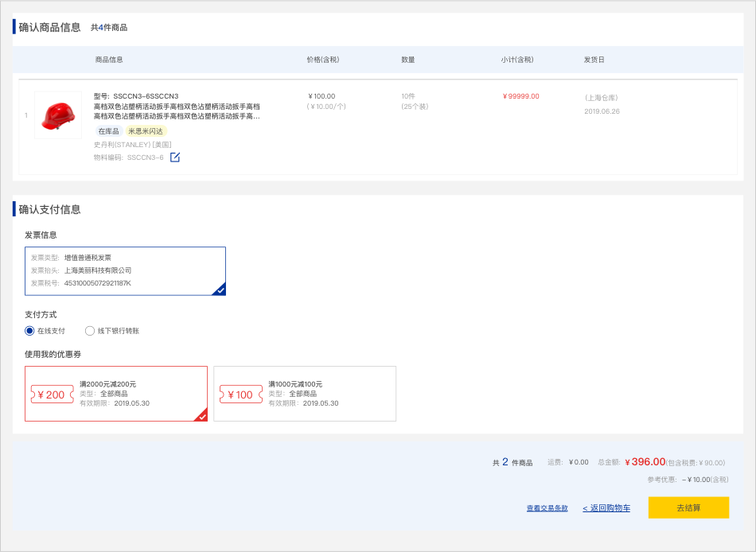Select 在线支付 payment option
Image resolution: width=756 pixels, height=552 pixels.
coord(30,331)
